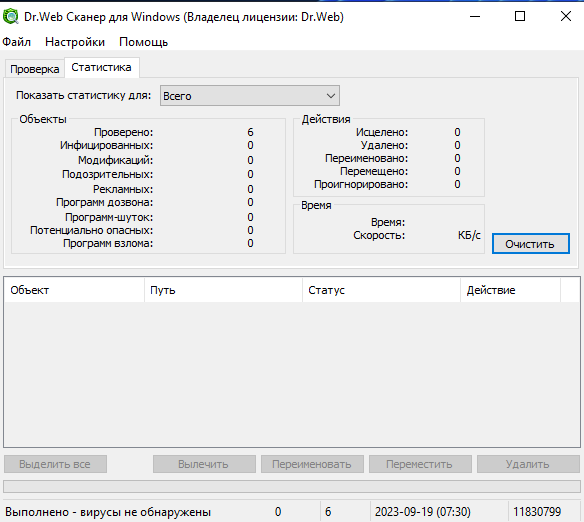
Task: Click the Программ дозвона label
Action: [104, 202]
